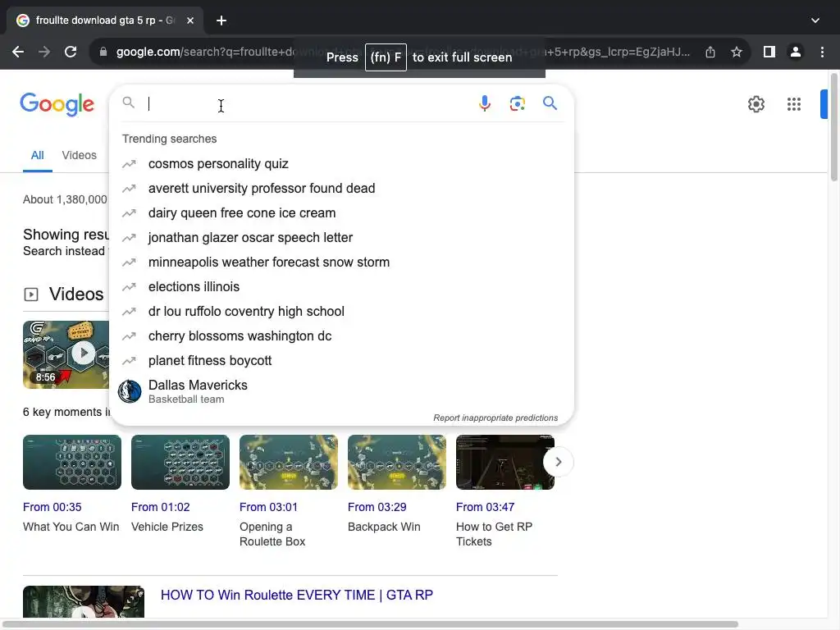The height and width of the screenshot is (630, 840).
Task: Click the Vehicle Prizes moment thumbnail
Action: tap(180, 463)
